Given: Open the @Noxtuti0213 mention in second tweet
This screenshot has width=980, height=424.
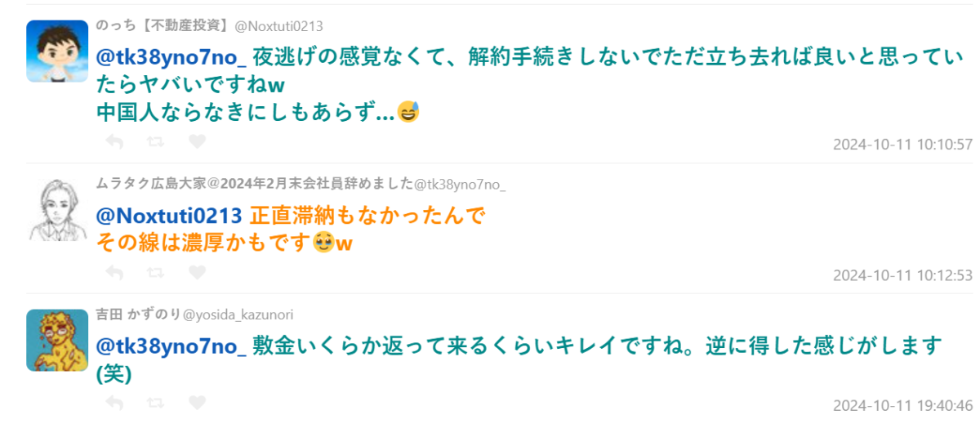Looking at the screenshot, I should (x=169, y=216).
